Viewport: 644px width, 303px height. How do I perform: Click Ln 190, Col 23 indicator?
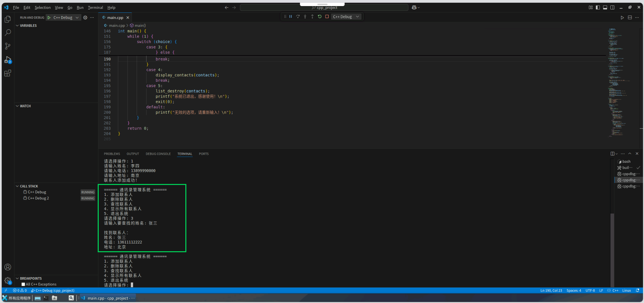pos(551,291)
